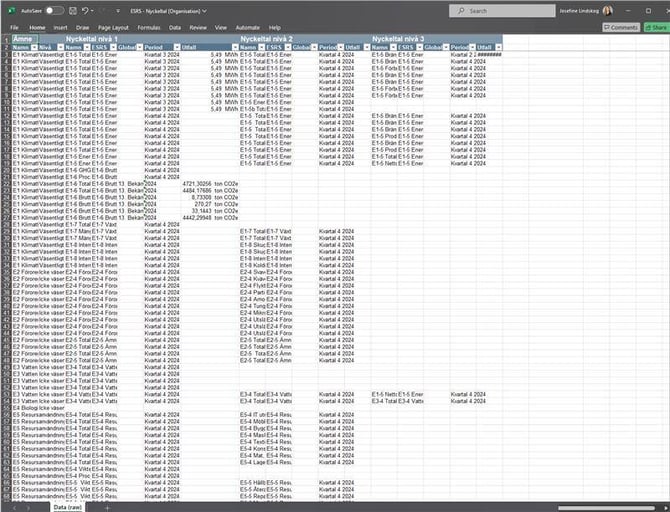Open Global filter under Nyckeltal nivå 1
This screenshot has width=670, height=512.
(x=139, y=47)
